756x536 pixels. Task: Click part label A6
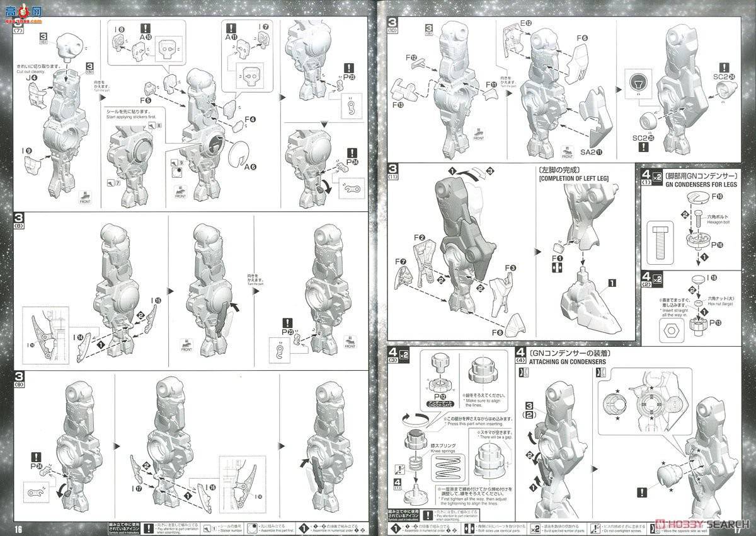click(x=249, y=167)
